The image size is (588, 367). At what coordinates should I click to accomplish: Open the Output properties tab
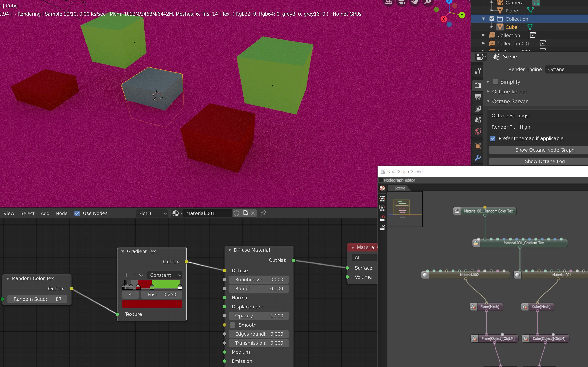click(x=478, y=97)
